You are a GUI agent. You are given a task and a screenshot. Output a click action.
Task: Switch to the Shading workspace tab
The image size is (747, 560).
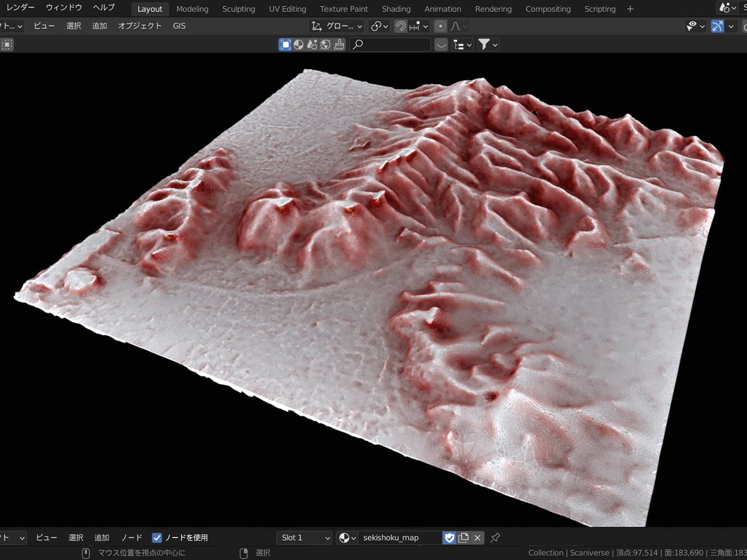click(396, 9)
